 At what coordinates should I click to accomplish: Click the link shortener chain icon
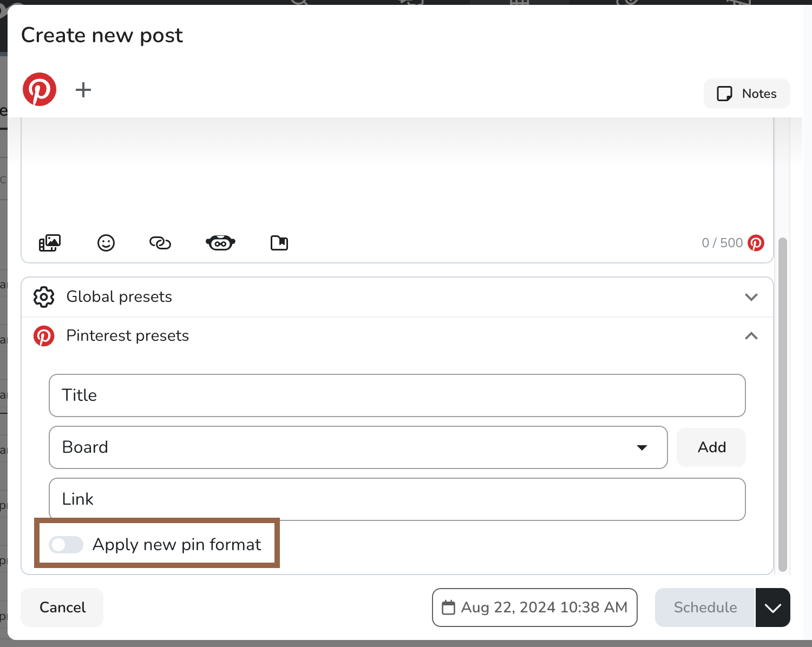(x=160, y=243)
